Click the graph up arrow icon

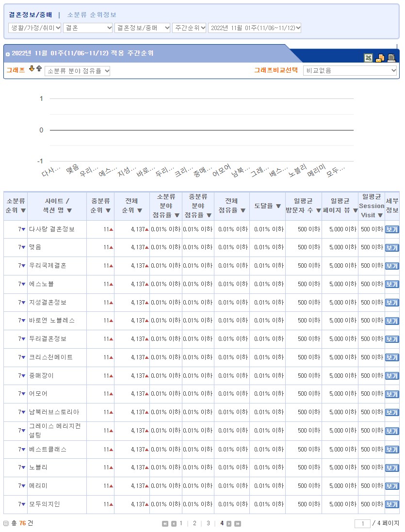39,69
